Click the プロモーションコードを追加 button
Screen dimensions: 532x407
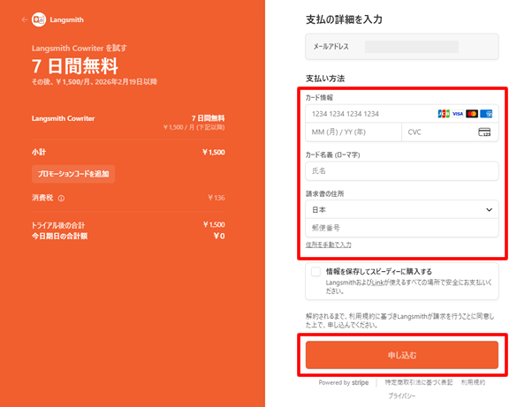tap(73, 174)
